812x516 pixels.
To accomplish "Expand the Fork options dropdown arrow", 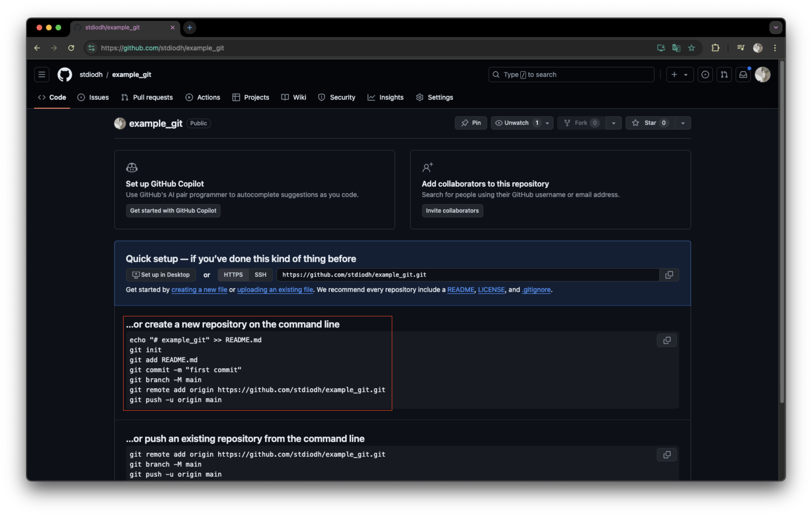I will click(613, 123).
